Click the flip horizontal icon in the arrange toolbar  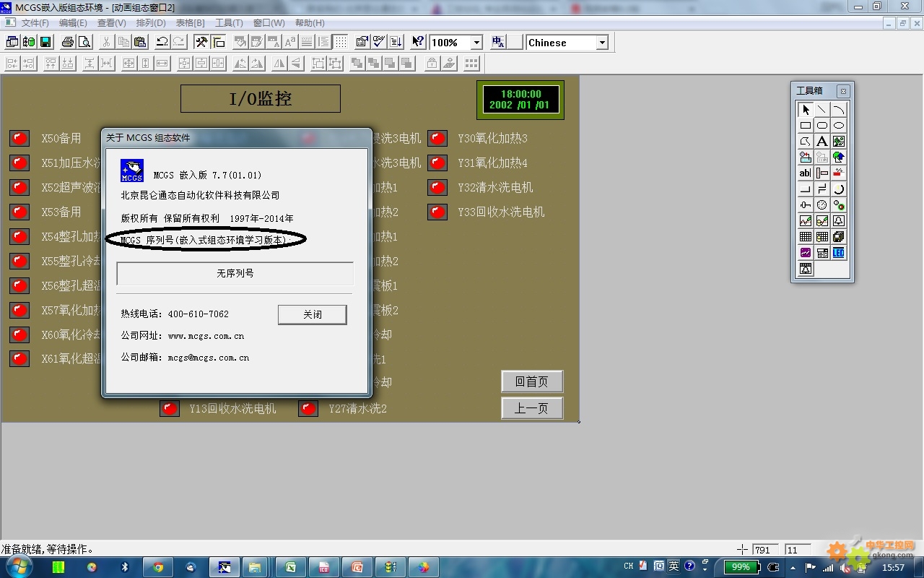pos(279,64)
